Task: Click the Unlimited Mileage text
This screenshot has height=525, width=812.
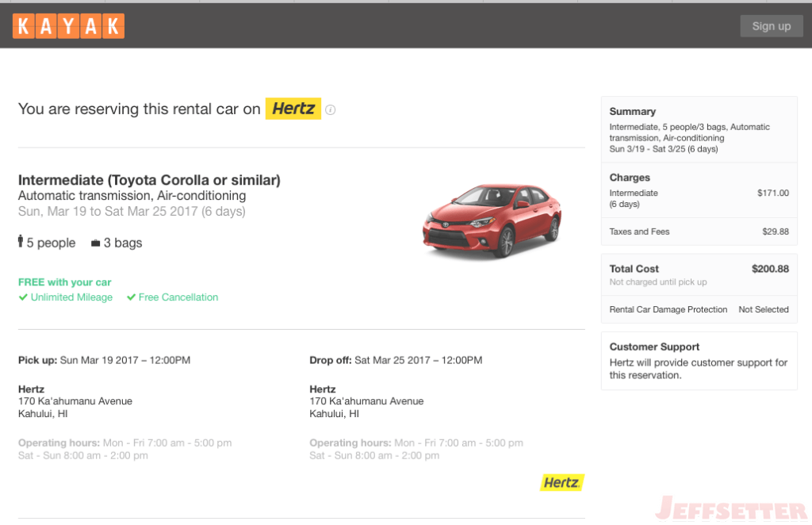Action: pyautogui.click(x=71, y=297)
